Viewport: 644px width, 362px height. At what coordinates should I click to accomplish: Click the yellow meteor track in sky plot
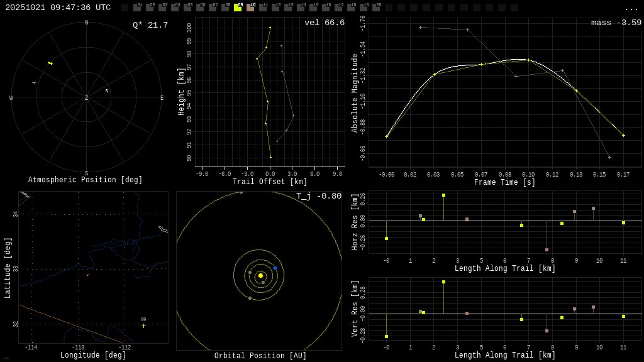click(50, 63)
